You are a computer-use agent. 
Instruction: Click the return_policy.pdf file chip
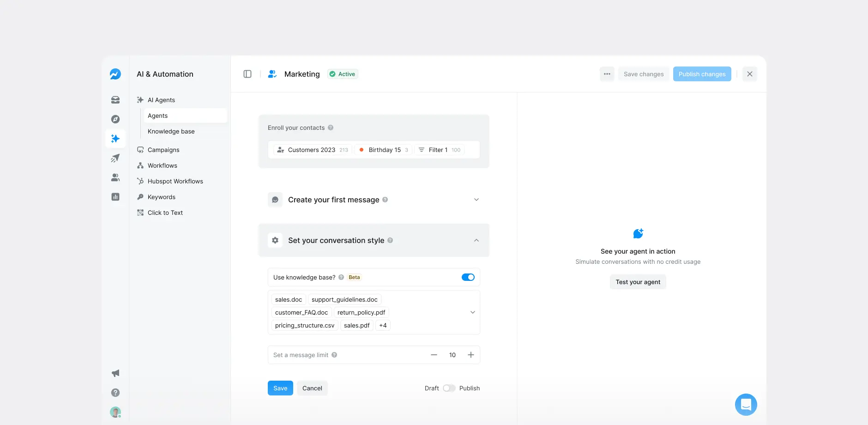coord(361,312)
